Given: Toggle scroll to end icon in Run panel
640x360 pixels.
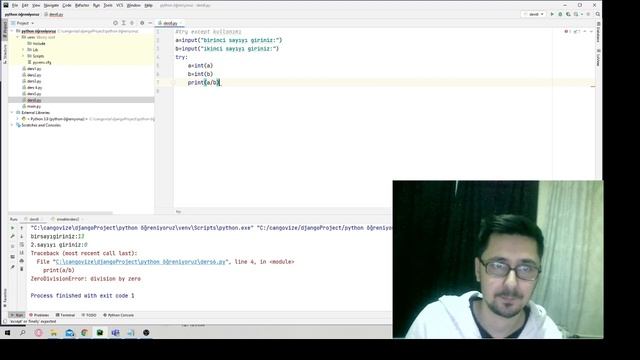Looking at the screenshot, I should (x=22, y=253).
